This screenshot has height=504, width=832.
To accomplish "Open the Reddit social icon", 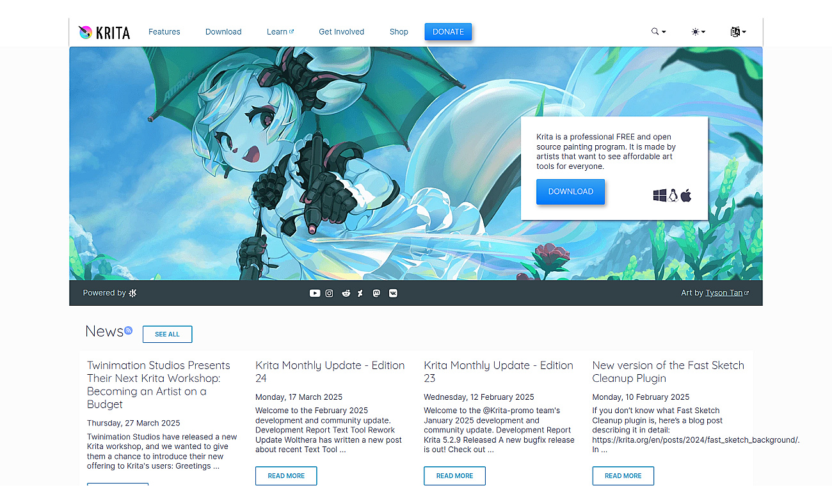I will pyautogui.click(x=346, y=293).
